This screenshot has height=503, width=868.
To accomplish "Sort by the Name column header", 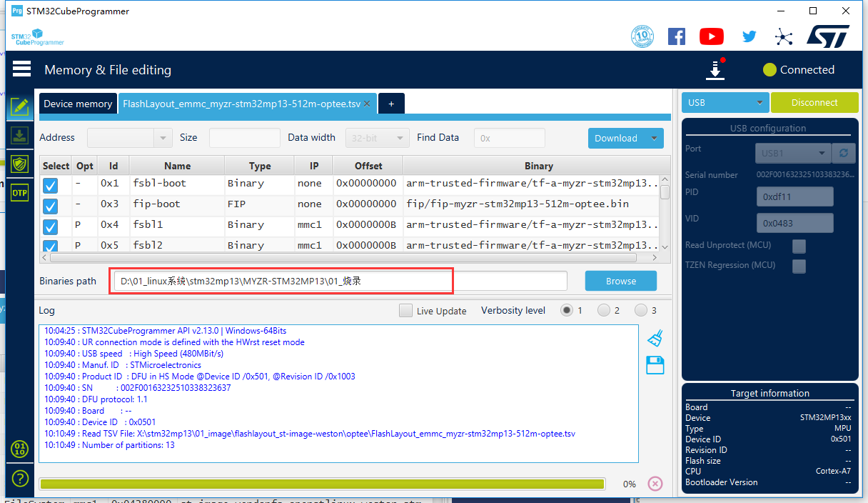I will click(x=177, y=166).
